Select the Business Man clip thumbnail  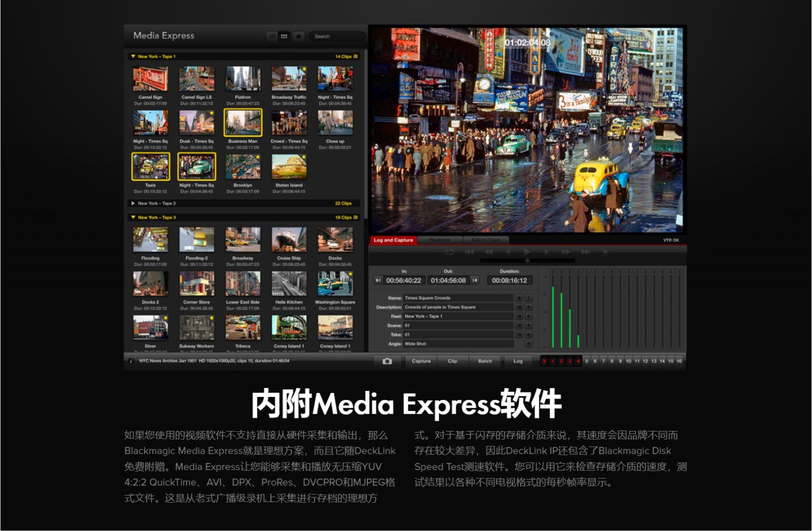(x=243, y=122)
